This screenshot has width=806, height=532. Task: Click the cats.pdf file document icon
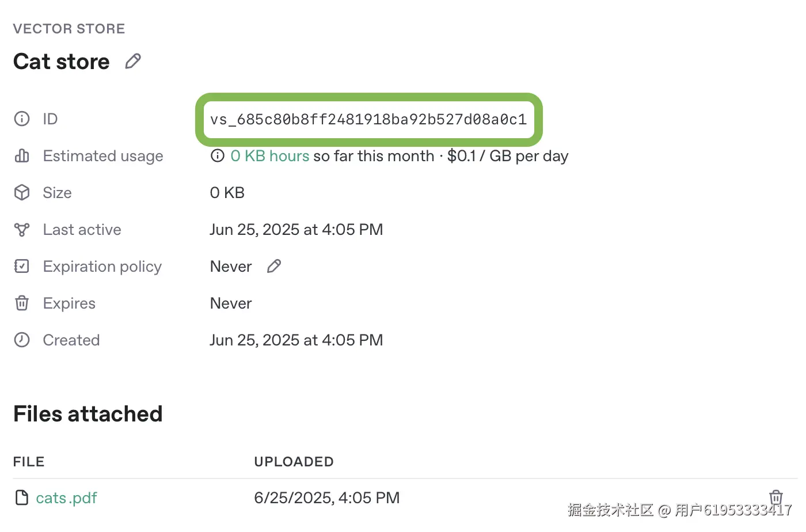pyautogui.click(x=22, y=497)
